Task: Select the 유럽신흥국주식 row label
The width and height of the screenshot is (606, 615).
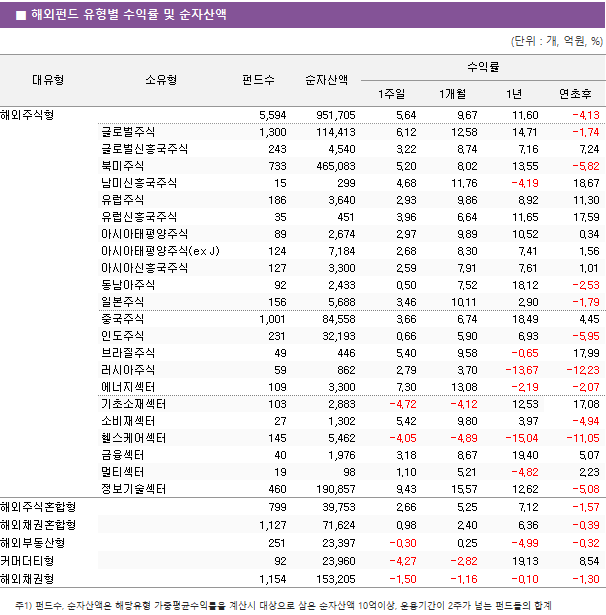Action: pos(139,217)
